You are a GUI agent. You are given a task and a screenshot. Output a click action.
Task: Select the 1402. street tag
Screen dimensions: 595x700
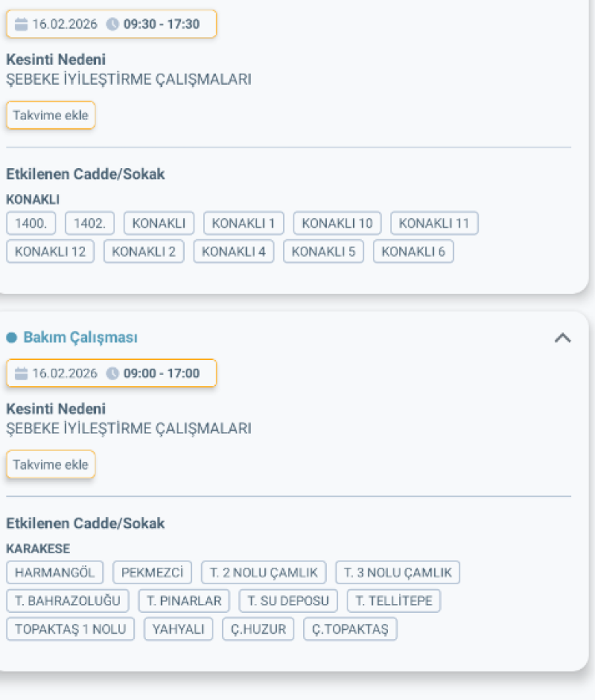pos(90,224)
